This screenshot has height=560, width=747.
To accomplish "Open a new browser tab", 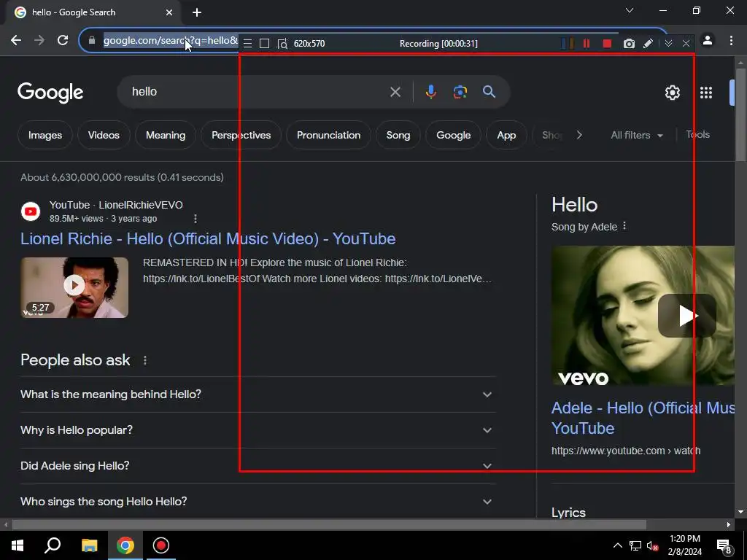I will (x=197, y=12).
